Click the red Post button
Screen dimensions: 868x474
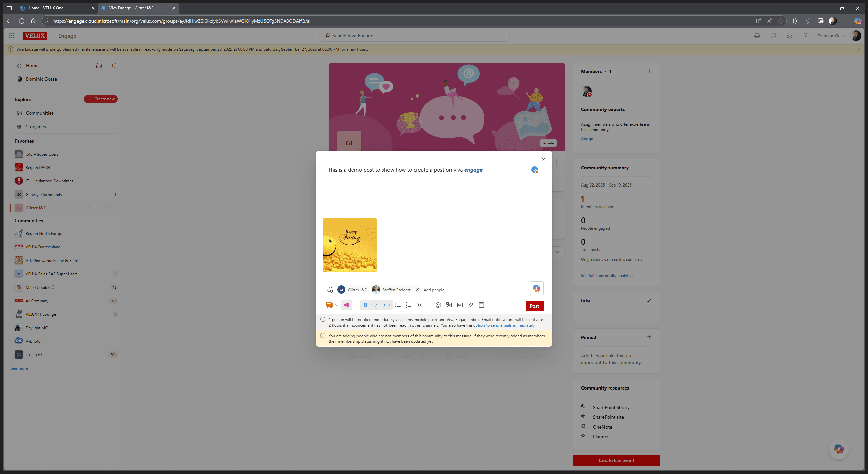click(534, 306)
